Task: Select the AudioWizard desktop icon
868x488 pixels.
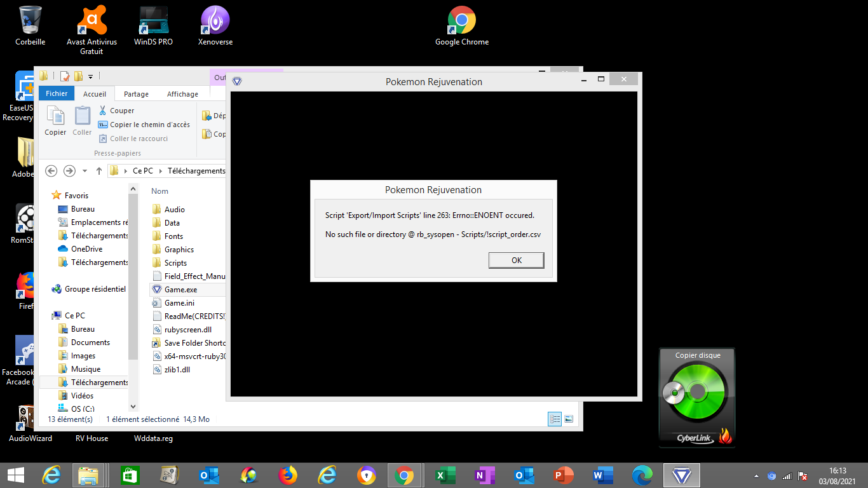Action: pyautogui.click(x=30, y=424)
